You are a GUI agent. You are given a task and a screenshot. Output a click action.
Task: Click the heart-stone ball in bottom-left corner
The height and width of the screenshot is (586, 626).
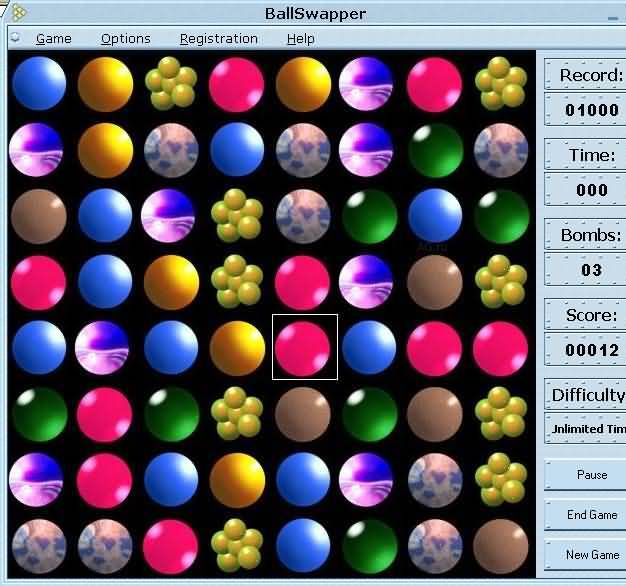point(38,545)
